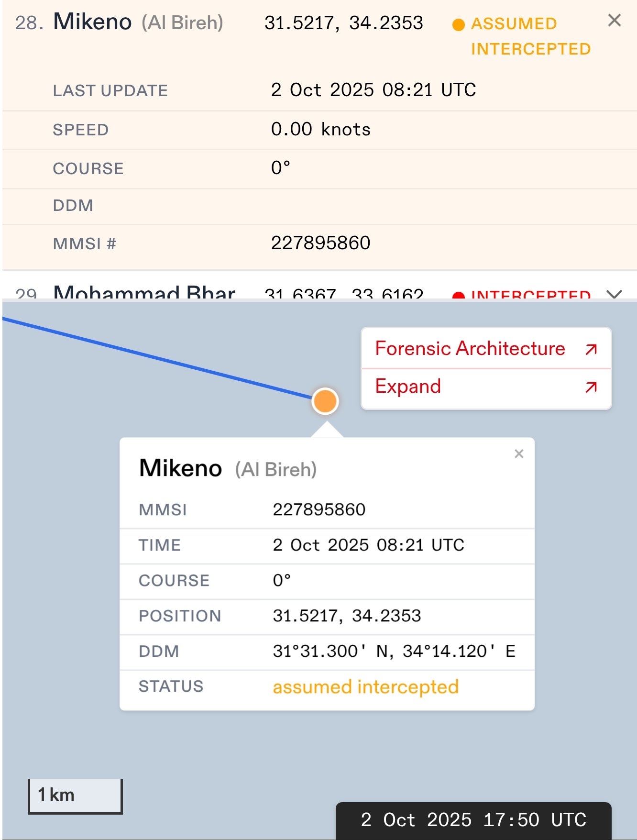
Task: Open the Forensic Architecture link
Action: click(470, 349)
